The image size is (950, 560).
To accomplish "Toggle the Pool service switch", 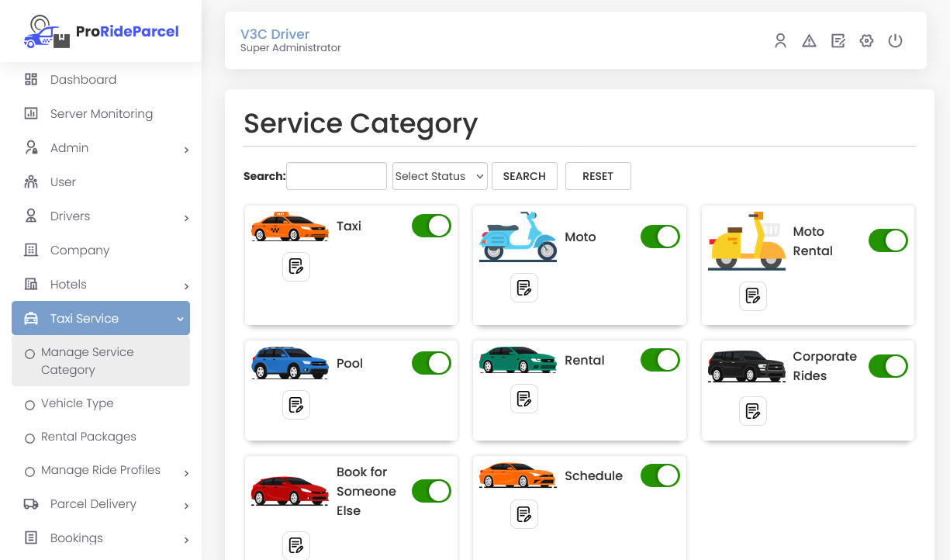I will [431, 363].
